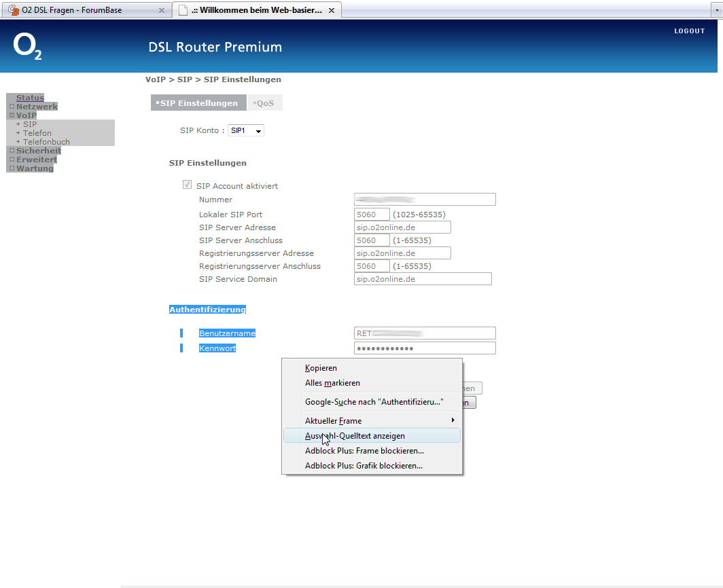Collapse VoIP minus icon
Viewport: 723px width, 588px height.
(12, 115)
